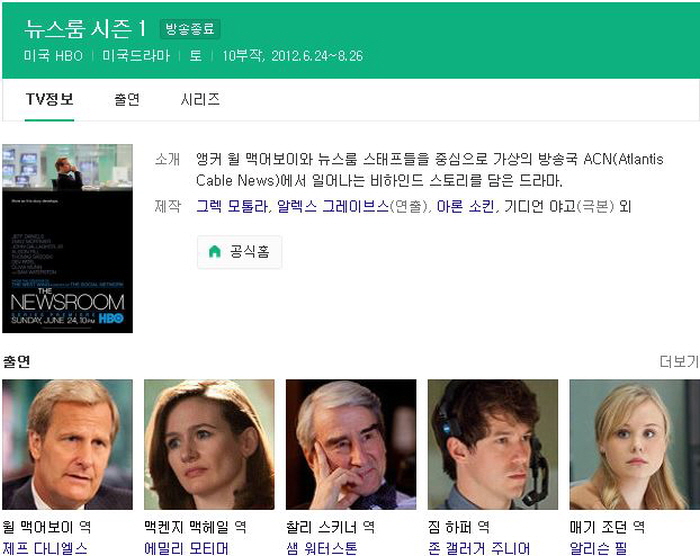Click the 그렉 모톨라 director link
The height and width of the screenshot is (556, 700).
[231, 207]
